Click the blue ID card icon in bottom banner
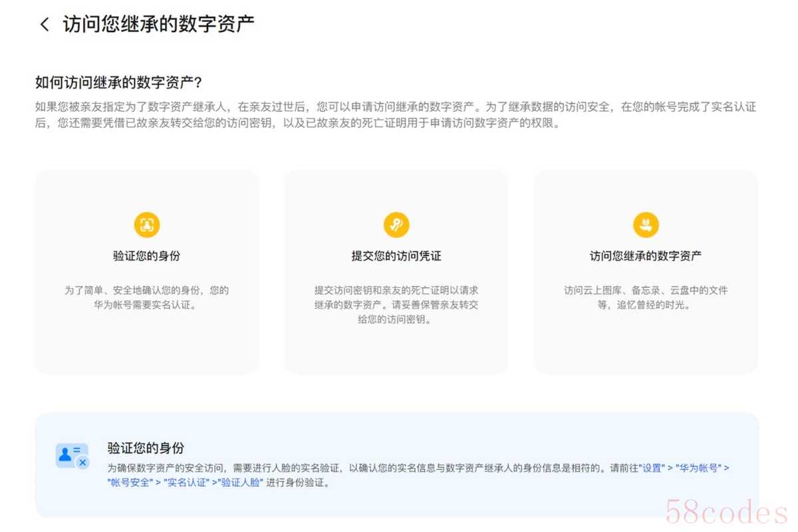Image resolution: width=798 pixels, height=532 pixels. 71,456
